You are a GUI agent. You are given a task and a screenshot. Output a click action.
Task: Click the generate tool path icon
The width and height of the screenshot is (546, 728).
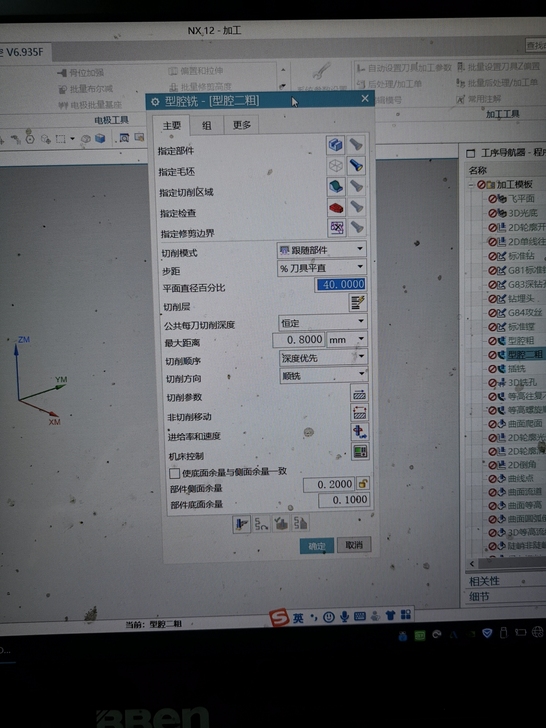(241, 524)
